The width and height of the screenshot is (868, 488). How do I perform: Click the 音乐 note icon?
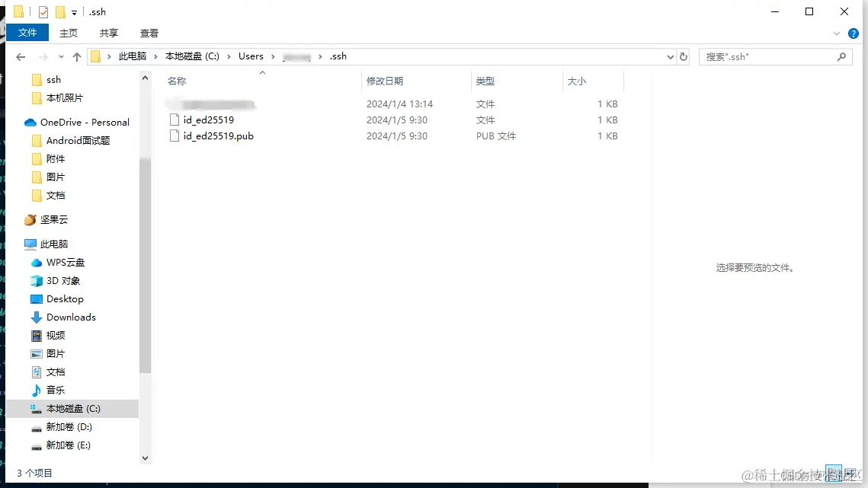(37, 390)
